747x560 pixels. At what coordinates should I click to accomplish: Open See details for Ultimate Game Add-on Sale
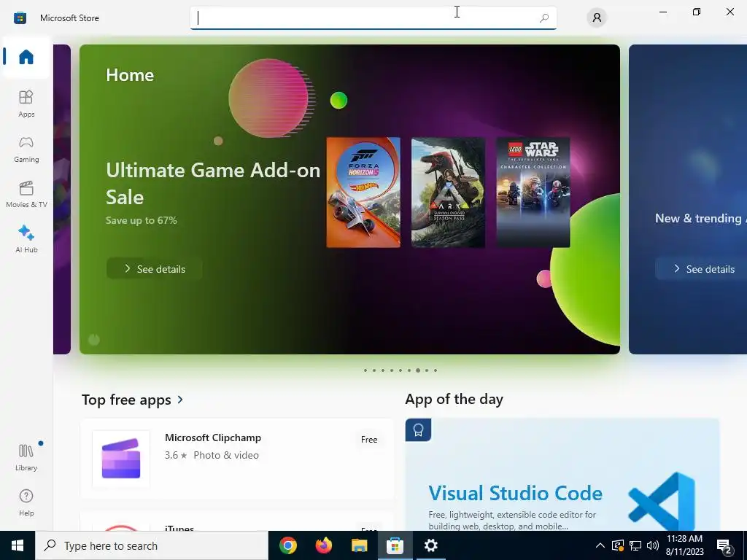point(155,269)
